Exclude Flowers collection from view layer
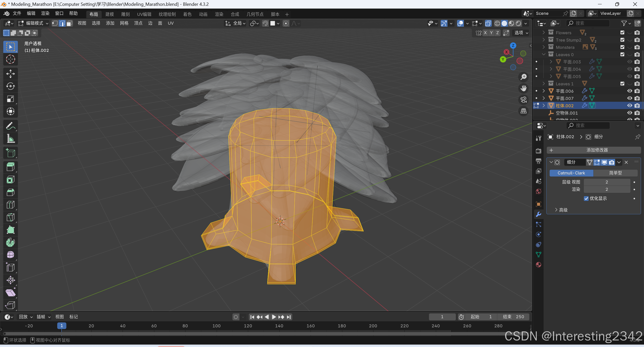 [622, 33]
